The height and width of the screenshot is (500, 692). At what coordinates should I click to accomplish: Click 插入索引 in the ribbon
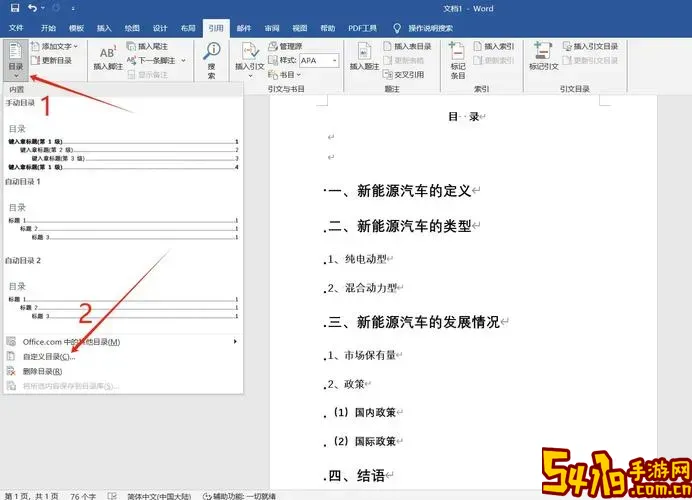pyautogui.click(x=494, y=46)
